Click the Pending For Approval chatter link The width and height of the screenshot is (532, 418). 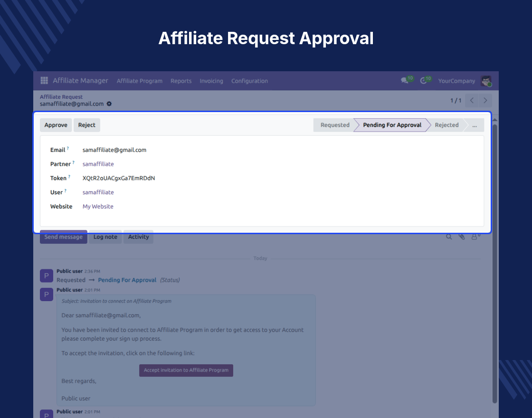pos(127,280)
